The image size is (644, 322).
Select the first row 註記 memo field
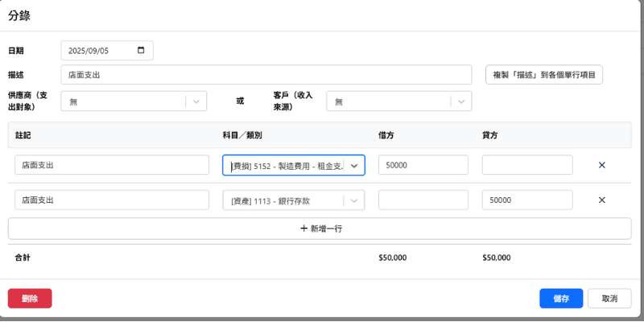pyautogui.click(x=112, y=165)
